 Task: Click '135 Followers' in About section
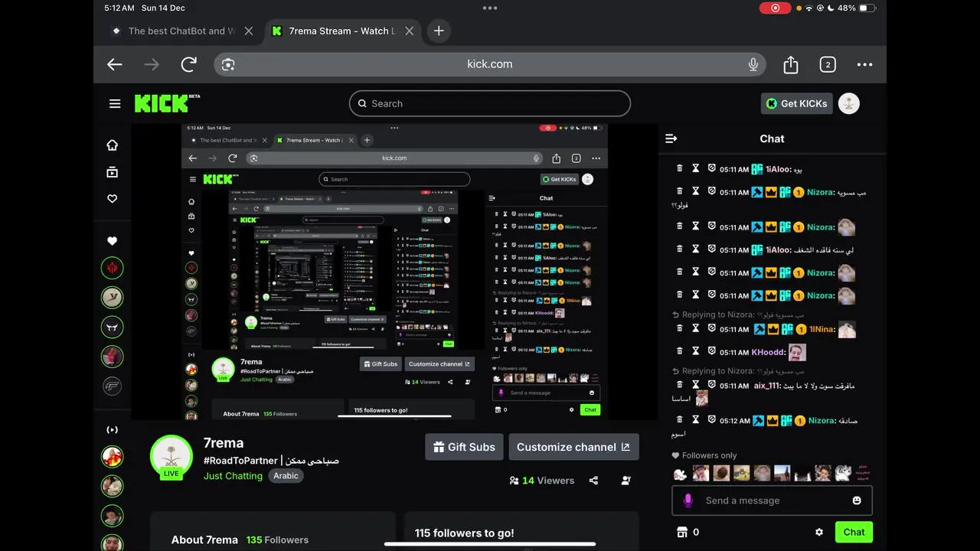click(277, 540)
